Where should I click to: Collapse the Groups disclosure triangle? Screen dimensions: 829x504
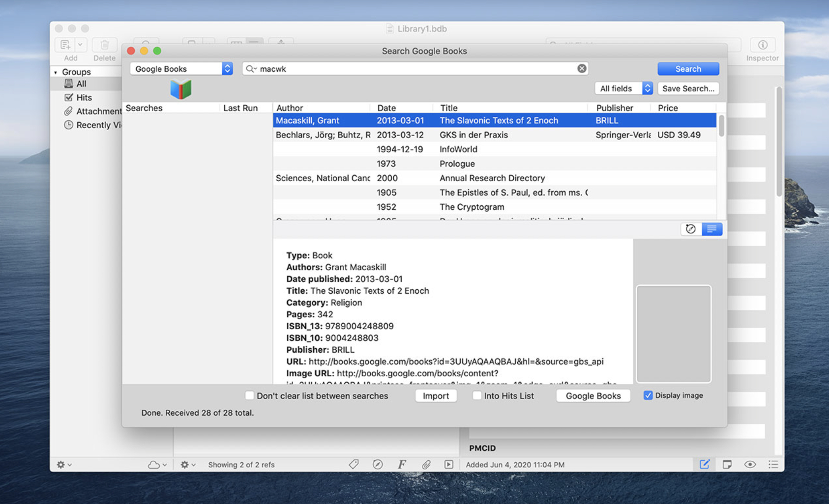pyautogui.click(x=56, y=72)
